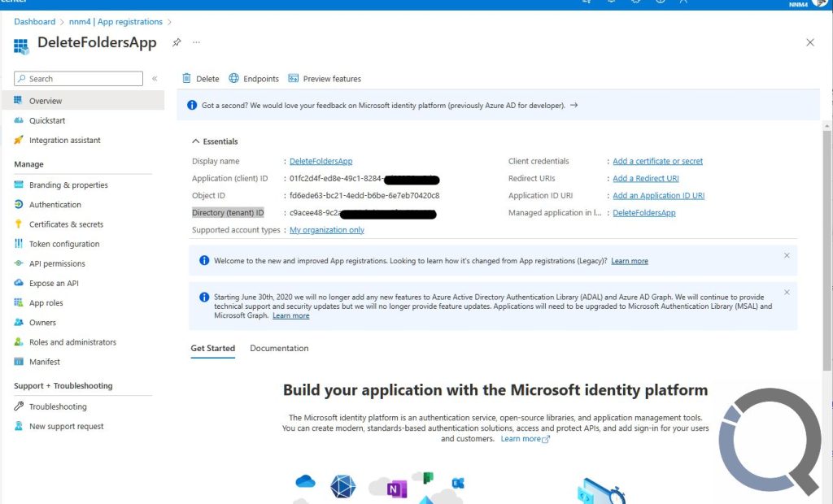Open New support request
This screenshot has width=833, height=504.
66,426
